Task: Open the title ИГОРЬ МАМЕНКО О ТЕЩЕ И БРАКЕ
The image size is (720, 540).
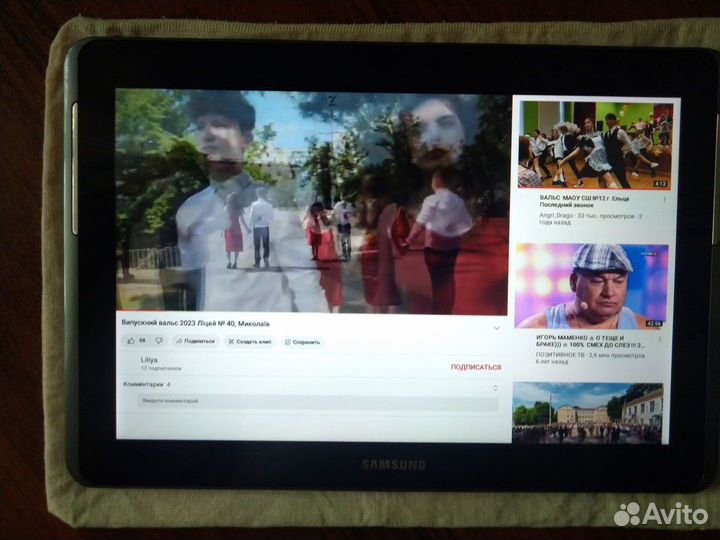Action: tap(590, 341)
